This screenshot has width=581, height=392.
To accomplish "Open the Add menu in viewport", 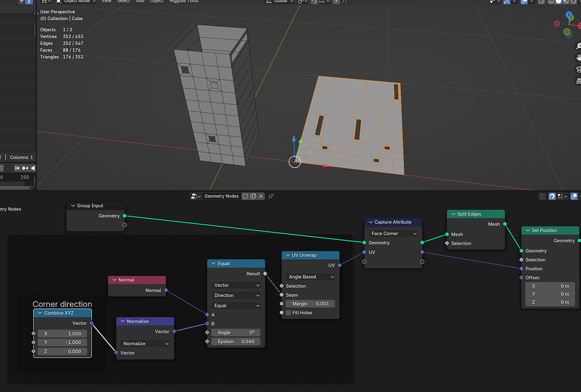I will pos(140,2).
